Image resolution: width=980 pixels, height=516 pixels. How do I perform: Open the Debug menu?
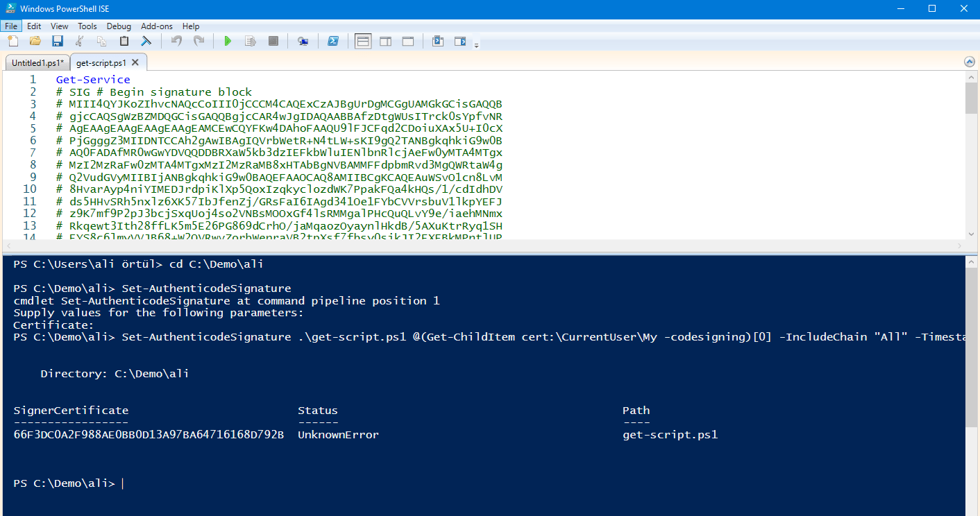point(119,26)
